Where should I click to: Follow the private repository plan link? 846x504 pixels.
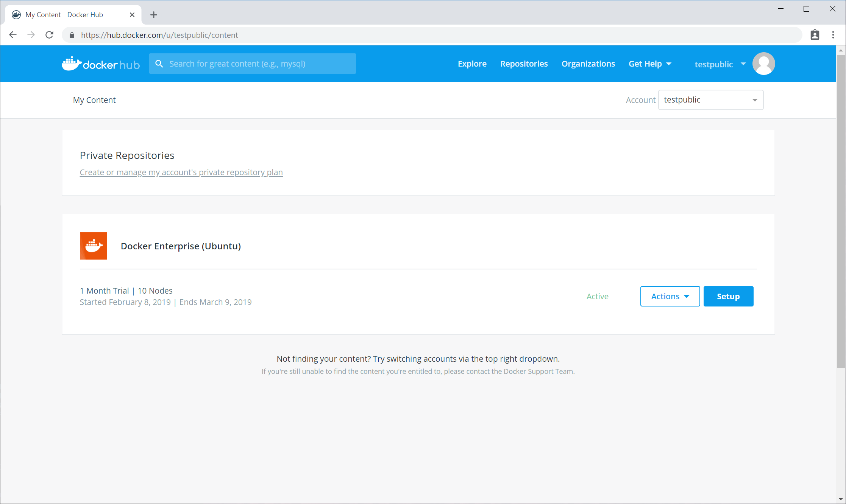(181, 172)
